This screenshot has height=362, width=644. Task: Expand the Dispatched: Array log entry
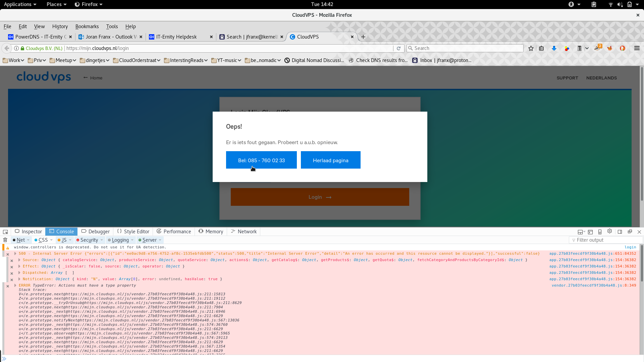click(x=19, y=273)
